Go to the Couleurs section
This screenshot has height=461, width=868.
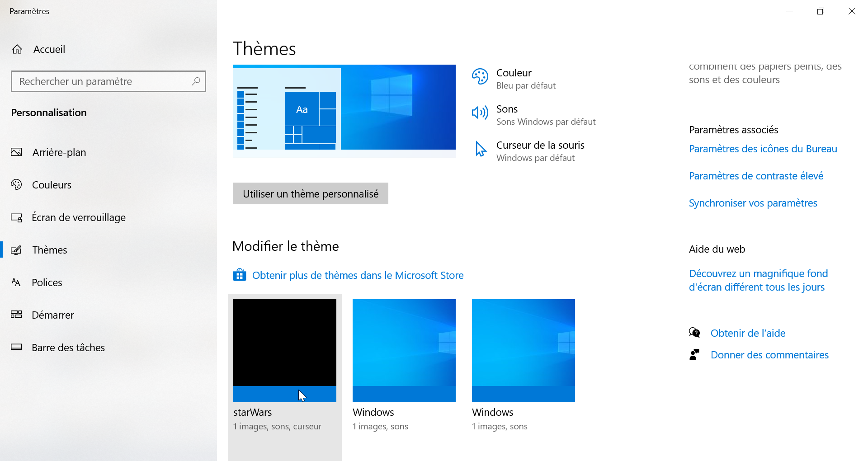(x=52, y=185)
